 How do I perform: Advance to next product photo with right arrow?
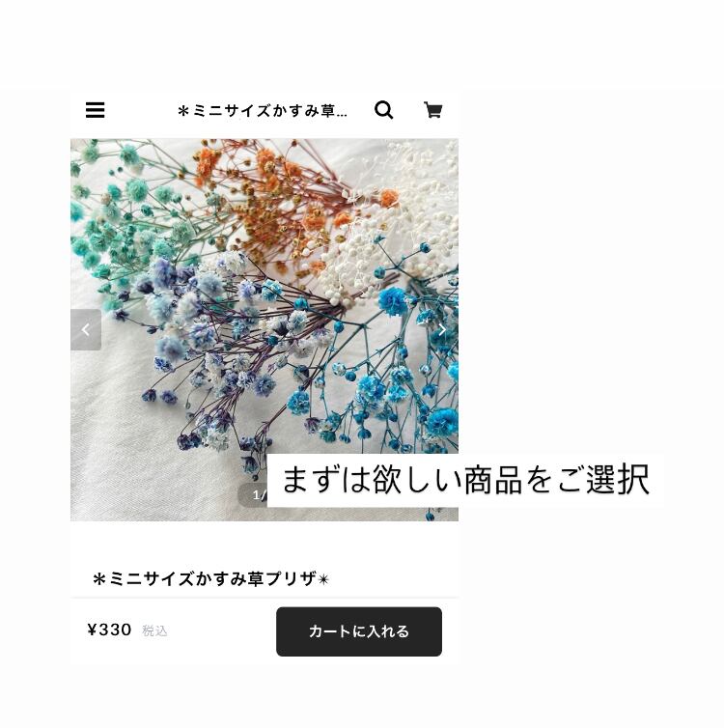pyautogui.click(x=442, y=329)
